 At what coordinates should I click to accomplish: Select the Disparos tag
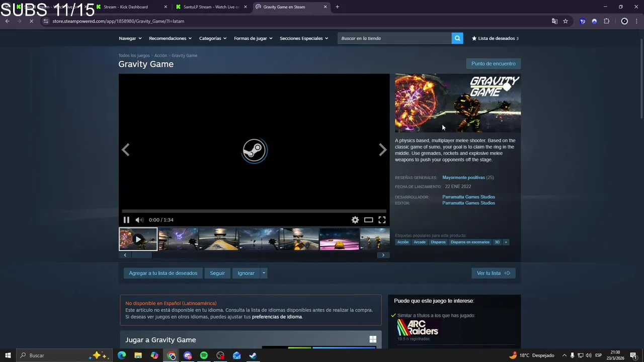pyautogui.click(x=438, y=242)
